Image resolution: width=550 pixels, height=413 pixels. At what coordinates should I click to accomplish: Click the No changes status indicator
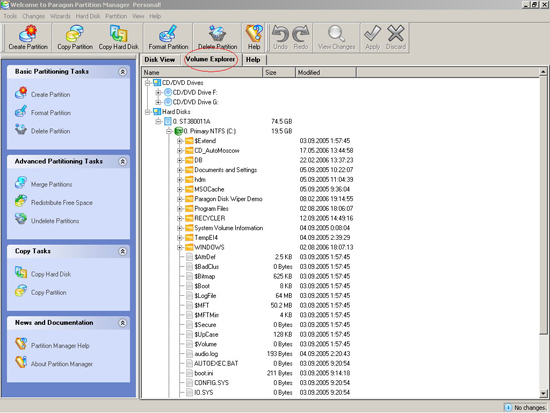coord(525,407)
